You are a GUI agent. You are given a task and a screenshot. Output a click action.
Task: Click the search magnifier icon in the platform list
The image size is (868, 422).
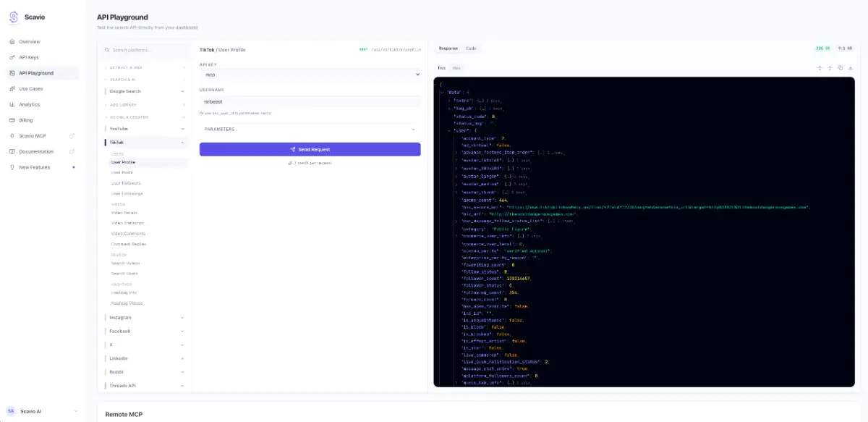[x=108, y=50]
